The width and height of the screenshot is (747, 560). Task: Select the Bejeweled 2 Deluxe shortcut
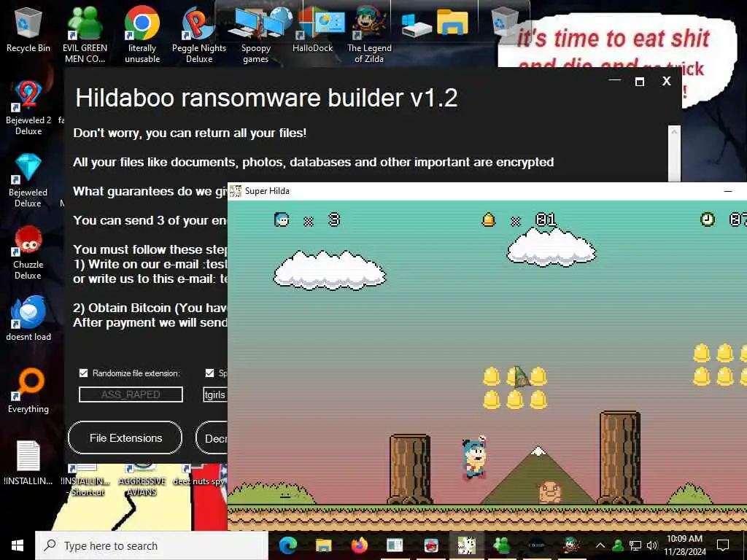(28, 108)
